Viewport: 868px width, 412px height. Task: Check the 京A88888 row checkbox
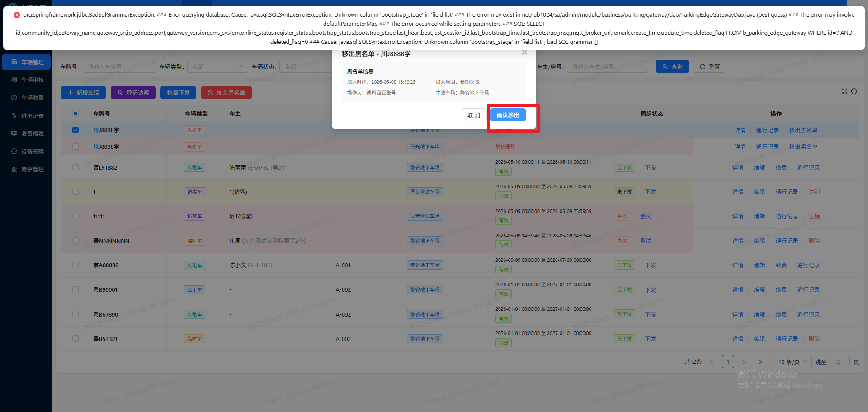(x=75, y=265)
